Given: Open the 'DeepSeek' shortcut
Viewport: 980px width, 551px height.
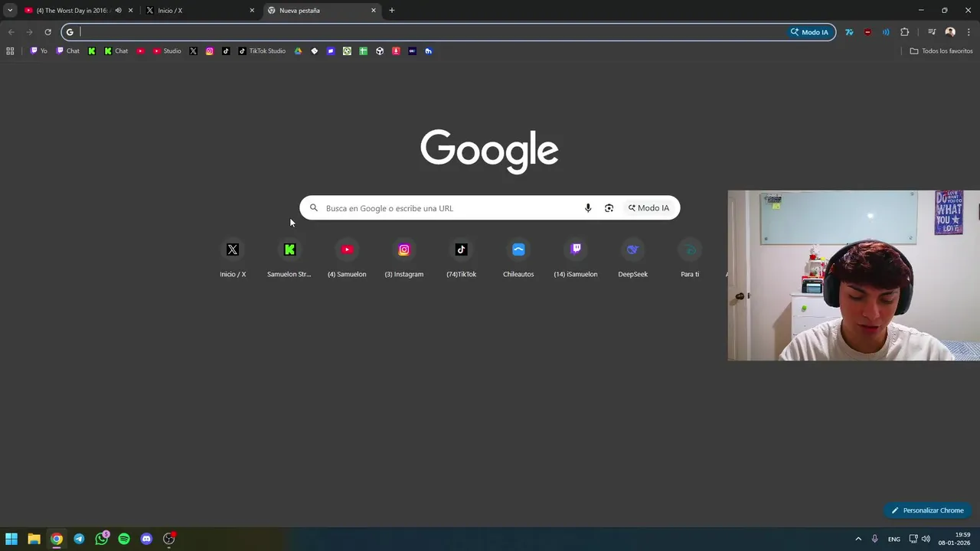Looking at the screenshot, I should (x=632, y=259).
